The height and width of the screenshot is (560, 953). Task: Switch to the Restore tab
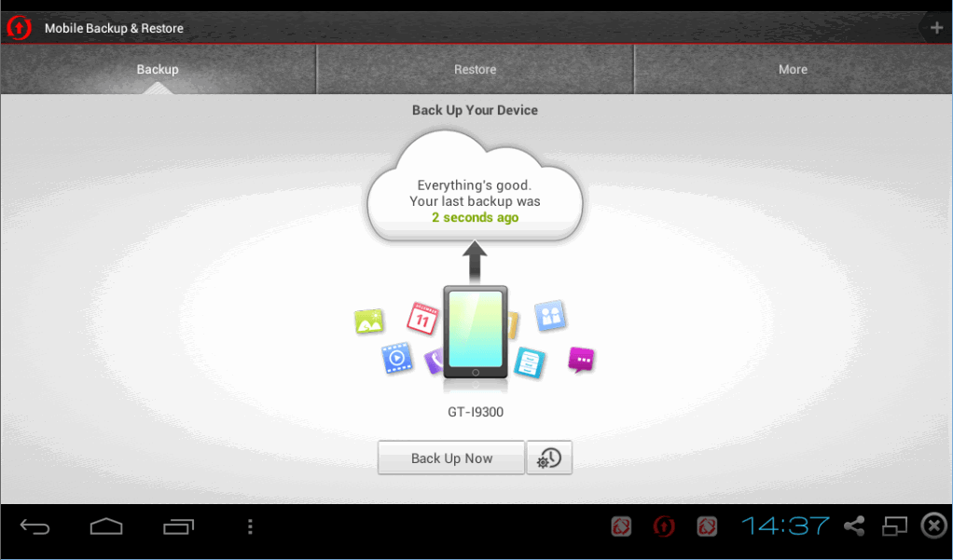pos(475,69)
